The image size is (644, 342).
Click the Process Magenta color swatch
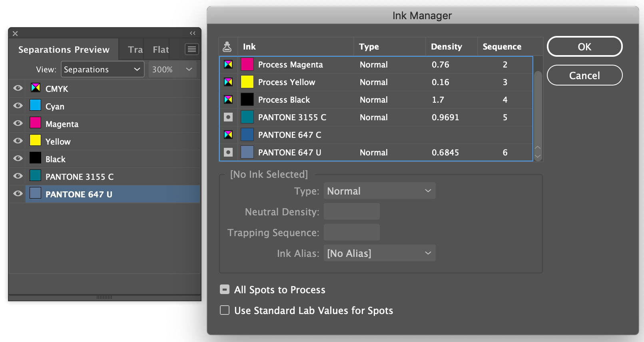247,64
